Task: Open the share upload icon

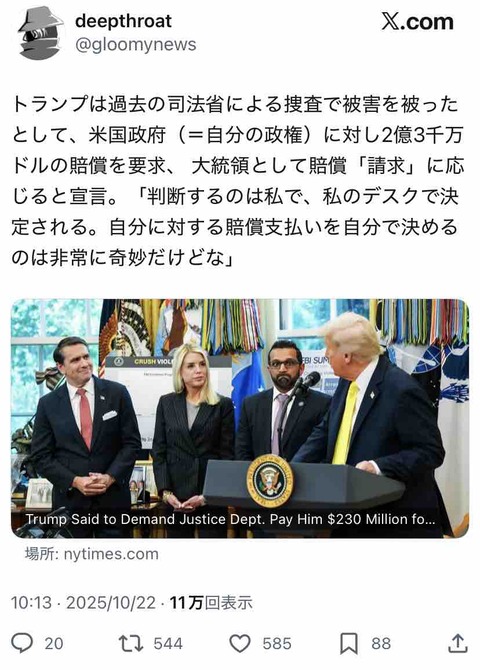Action: tap(458, 643)
